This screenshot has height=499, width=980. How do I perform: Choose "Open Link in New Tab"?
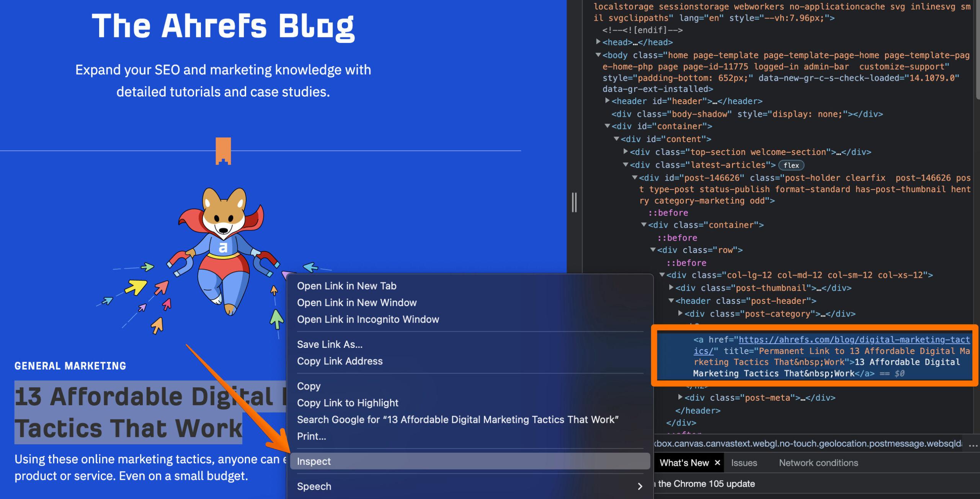pyautogui.click(x=346, y=285)
